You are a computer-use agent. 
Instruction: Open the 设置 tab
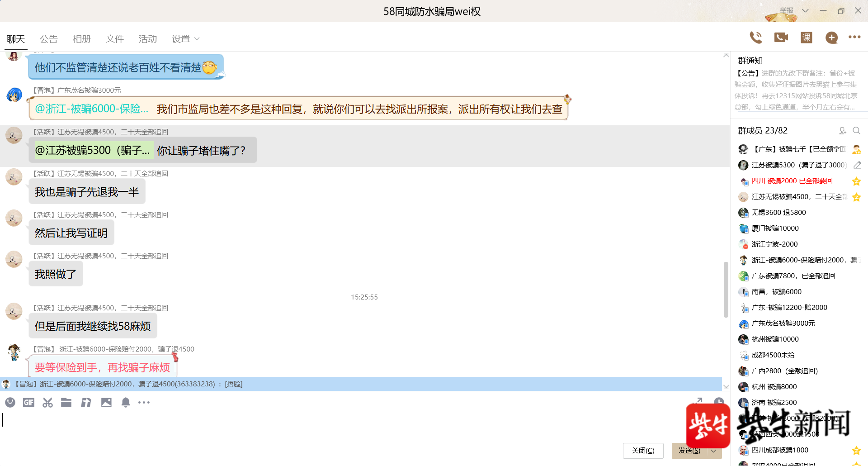coord(181,39)
